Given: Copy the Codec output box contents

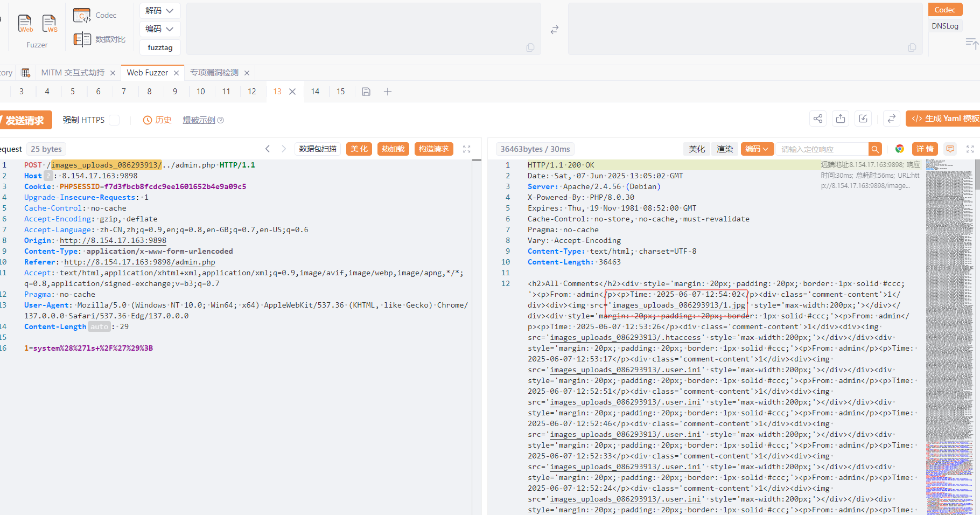Looking at the screenshot, I should coord(912,47).
